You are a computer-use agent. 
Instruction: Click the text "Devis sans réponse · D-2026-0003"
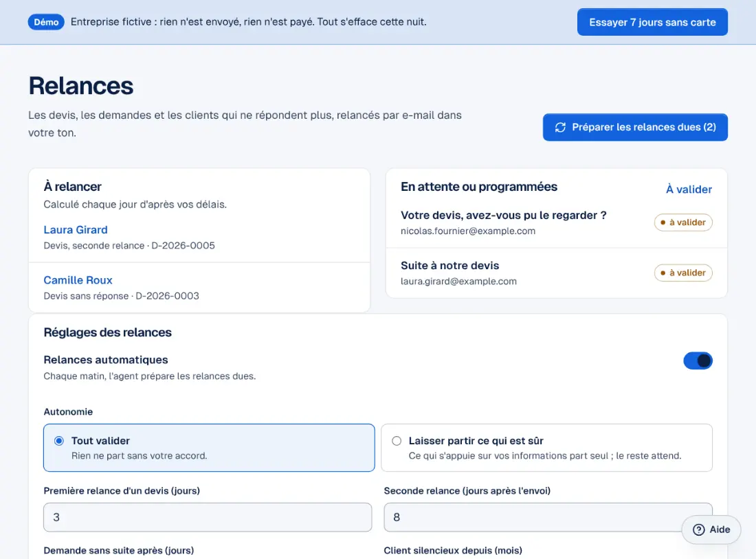tap(121, 296)
